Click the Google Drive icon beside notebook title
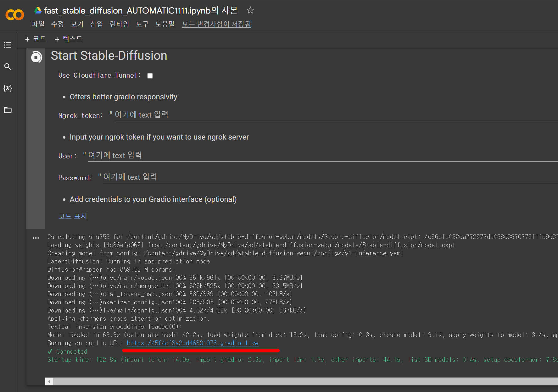This screenshot has width=558, height=392. click(38, 10)
